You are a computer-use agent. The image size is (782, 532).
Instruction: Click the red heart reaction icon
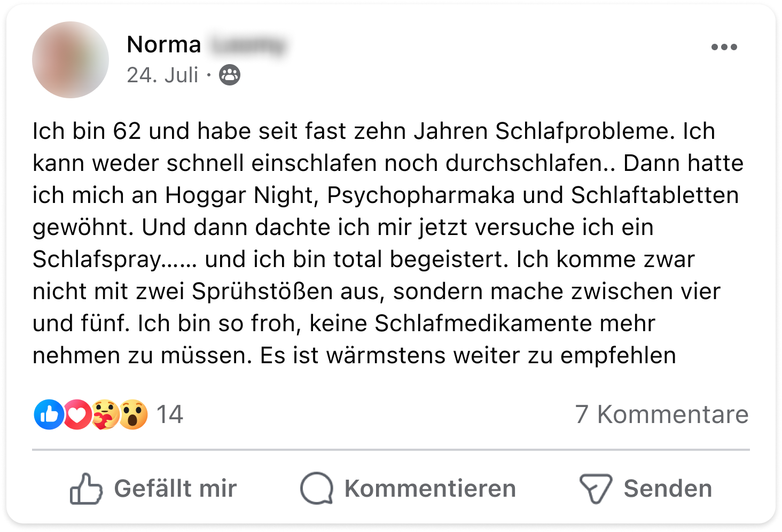78,414
